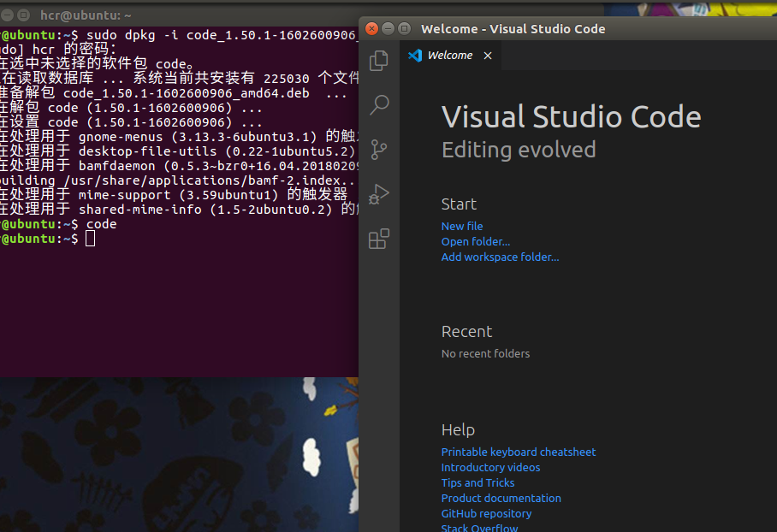Click the mime-support line in terminal

pyautogui.click(x=174, y=195)
